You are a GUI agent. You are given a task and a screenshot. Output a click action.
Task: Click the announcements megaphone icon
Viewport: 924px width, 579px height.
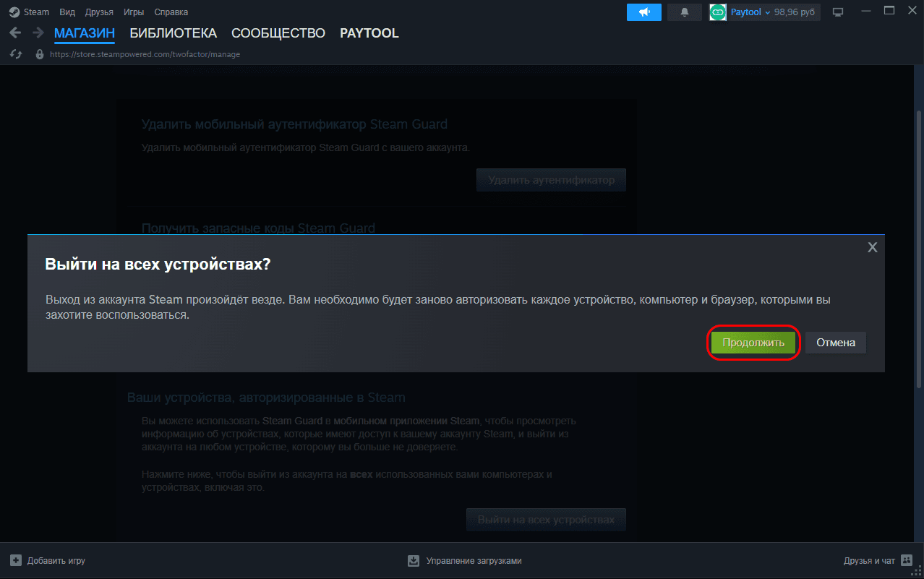pos(645,12)
